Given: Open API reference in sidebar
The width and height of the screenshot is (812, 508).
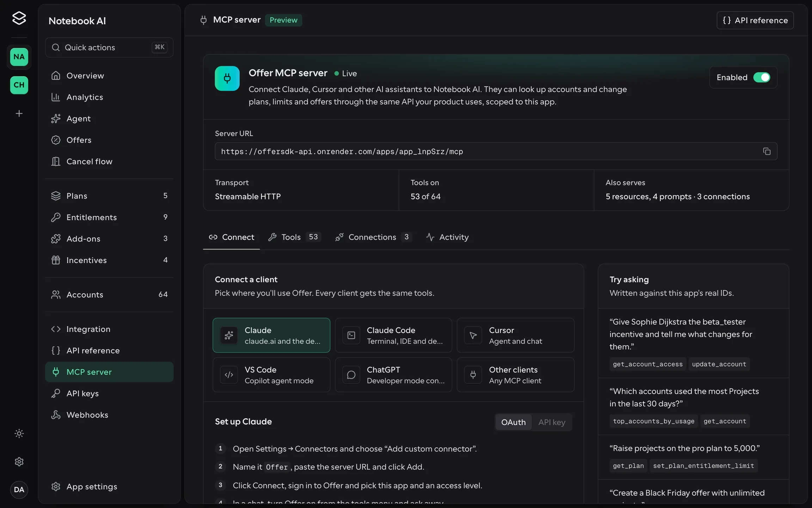Looking at the screenshot, I should (x=109, y=351).
